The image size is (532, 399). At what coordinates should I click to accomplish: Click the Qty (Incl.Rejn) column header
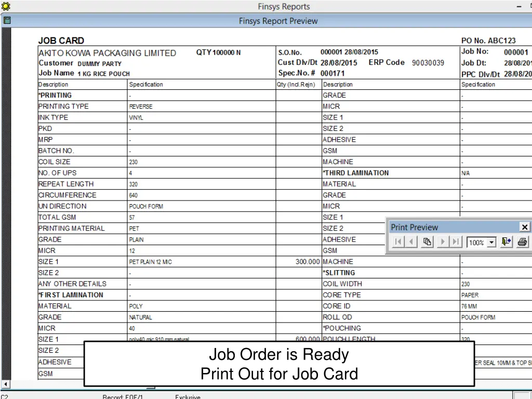coord(296,85)
